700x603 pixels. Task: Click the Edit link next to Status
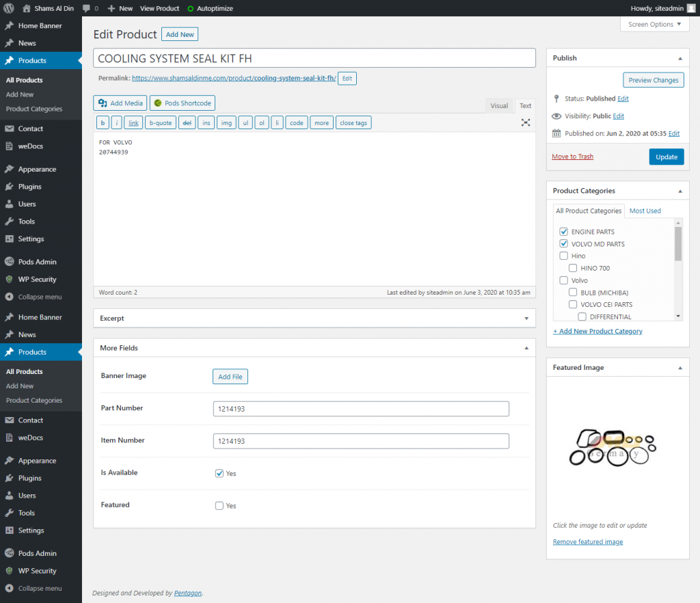pos(623,98)
